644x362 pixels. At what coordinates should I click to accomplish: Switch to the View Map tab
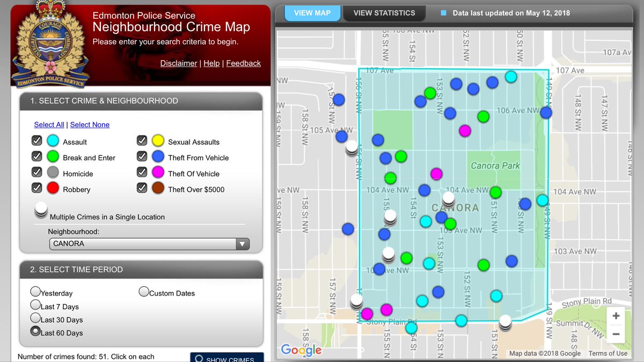[312, 13]
